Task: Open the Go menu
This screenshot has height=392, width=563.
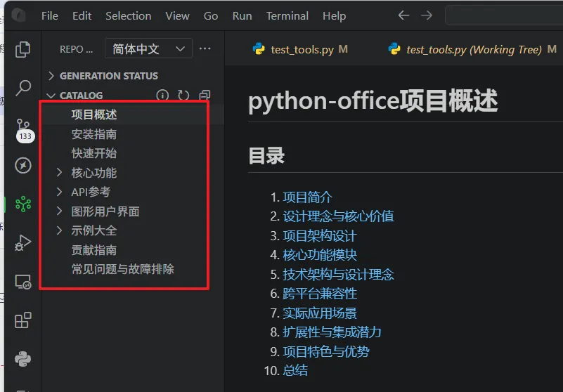Action: [x=211, y=15]
